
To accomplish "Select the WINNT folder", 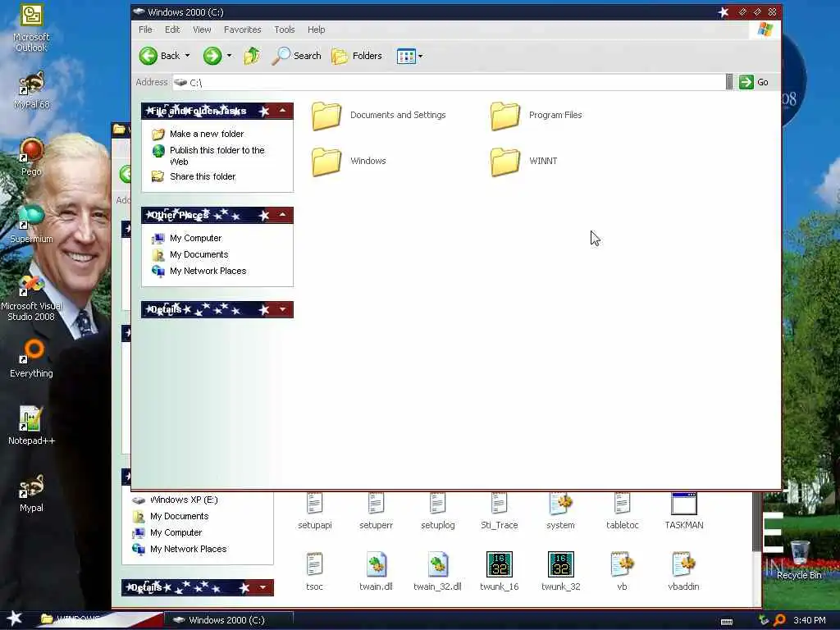I will [x=523, y=161].
